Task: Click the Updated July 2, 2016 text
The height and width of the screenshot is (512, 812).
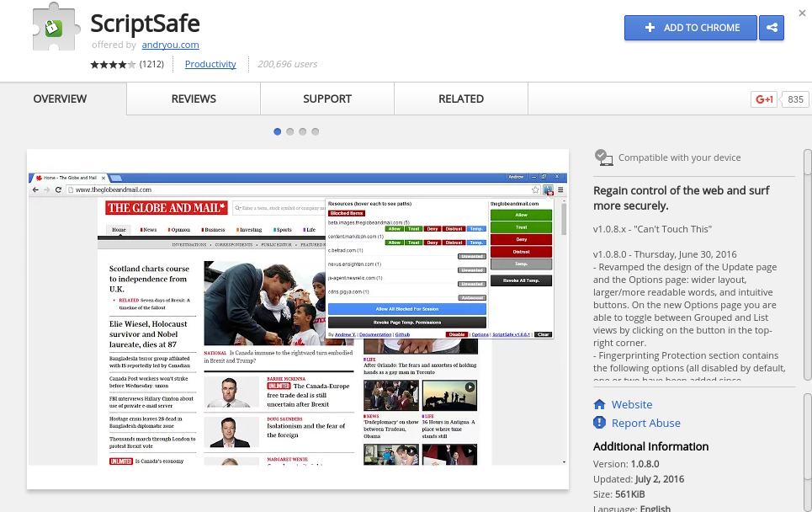Action: point(639,479)
